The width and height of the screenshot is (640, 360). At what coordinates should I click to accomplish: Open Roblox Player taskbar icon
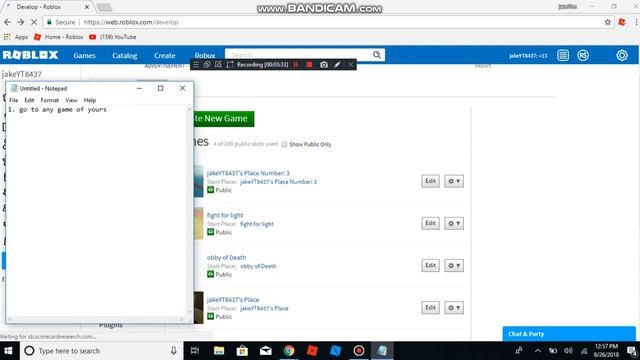tap(312, 351)
